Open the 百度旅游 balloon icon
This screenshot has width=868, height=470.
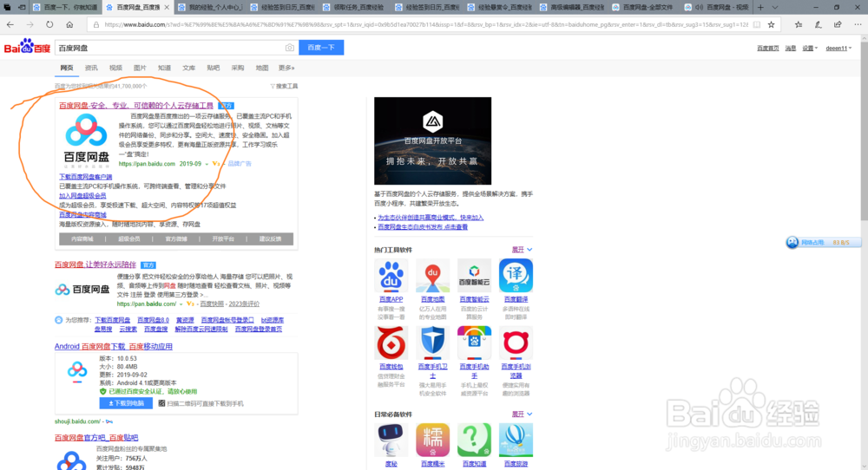516,441
